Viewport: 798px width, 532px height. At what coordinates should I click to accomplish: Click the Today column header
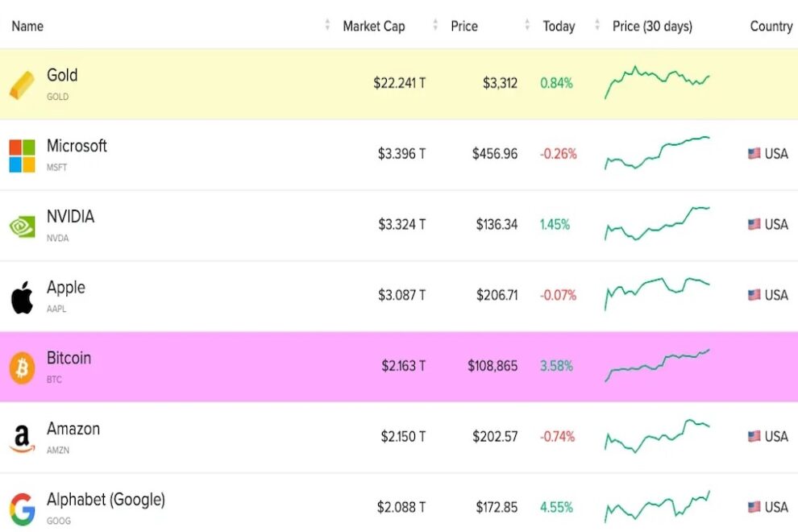click(x=559, y=26)
